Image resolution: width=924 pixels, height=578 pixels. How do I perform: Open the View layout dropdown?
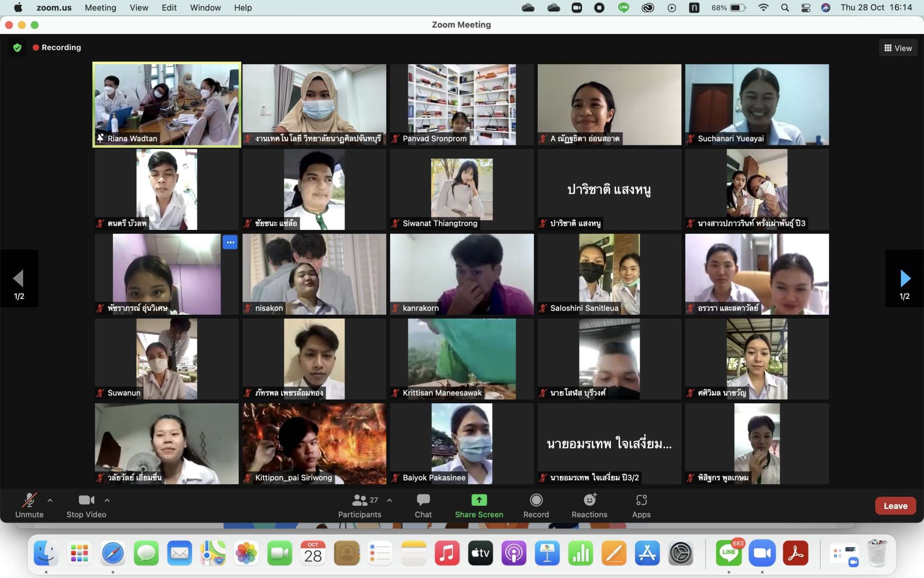pos(898,48)
